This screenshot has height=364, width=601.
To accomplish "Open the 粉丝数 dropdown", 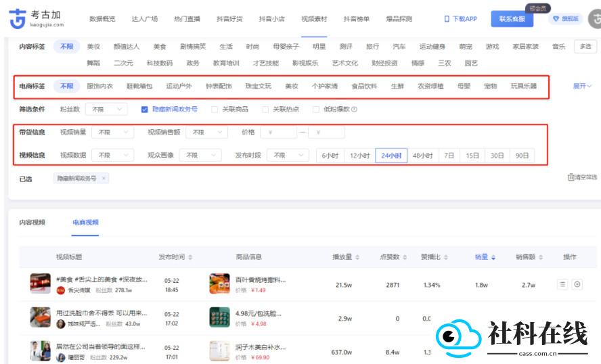I will (x=106, y=109).
